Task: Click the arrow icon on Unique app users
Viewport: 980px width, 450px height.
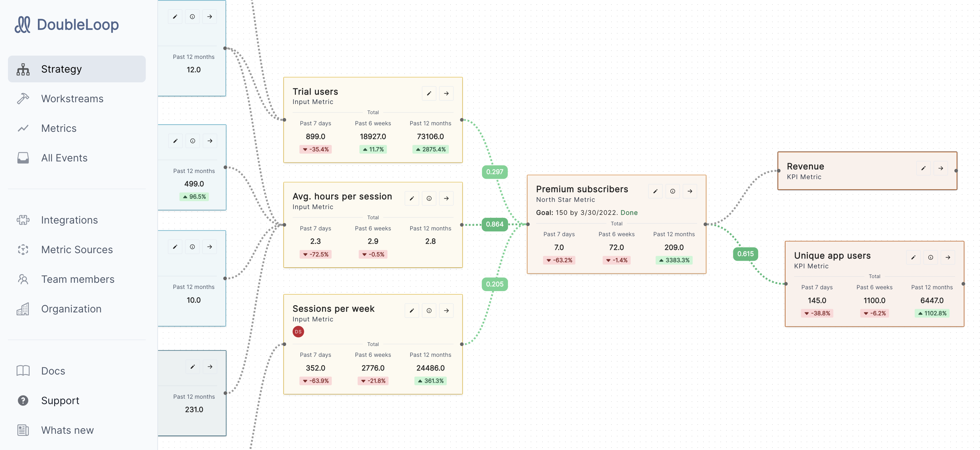Action: click(948, 258)
